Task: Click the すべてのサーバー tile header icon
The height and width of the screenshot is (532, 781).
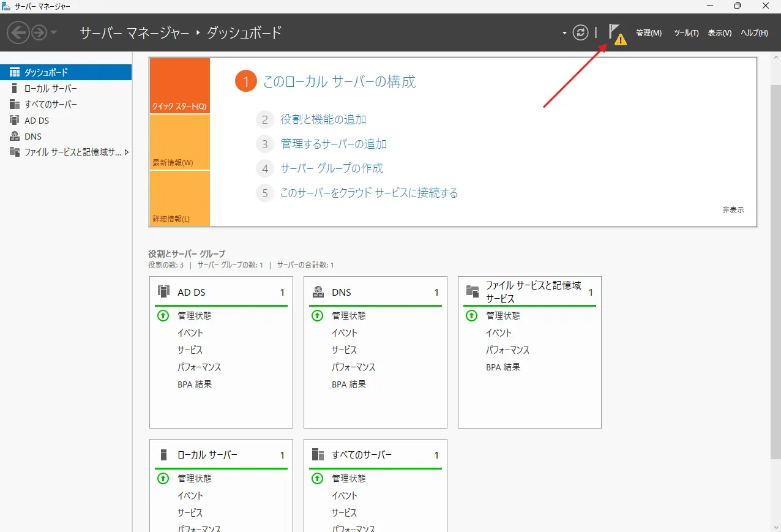Action: tap(318, 455)
